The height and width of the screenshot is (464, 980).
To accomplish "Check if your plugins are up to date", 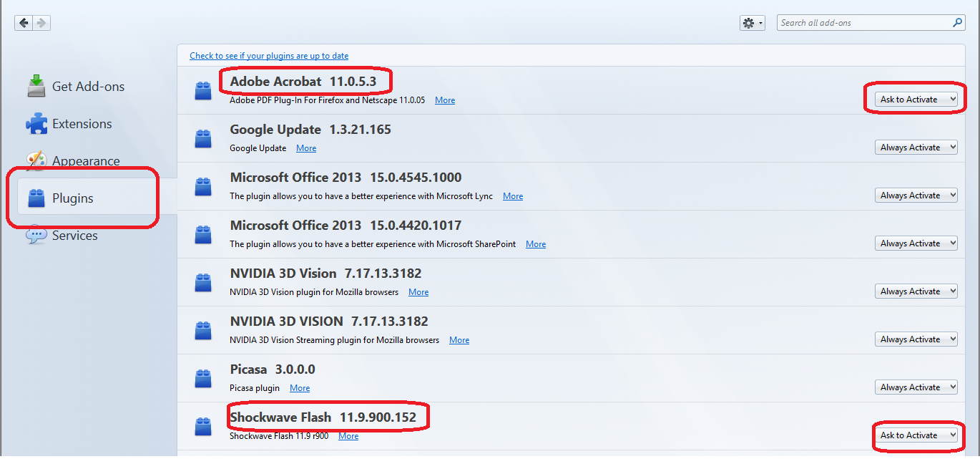I will coord(269,56).
